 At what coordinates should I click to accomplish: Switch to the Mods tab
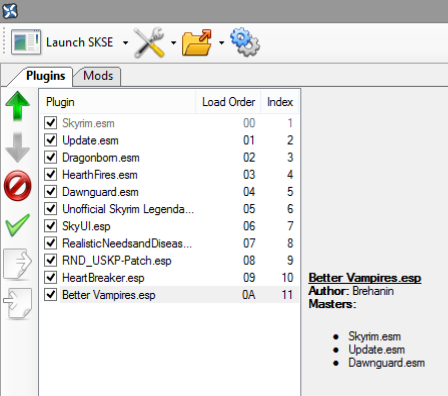tap(98, 76)
